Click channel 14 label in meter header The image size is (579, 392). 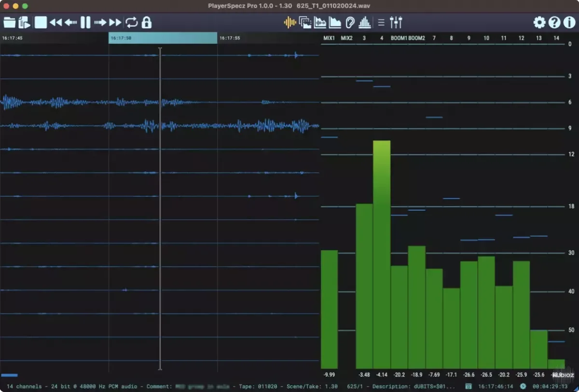click(x=556, y=38)
